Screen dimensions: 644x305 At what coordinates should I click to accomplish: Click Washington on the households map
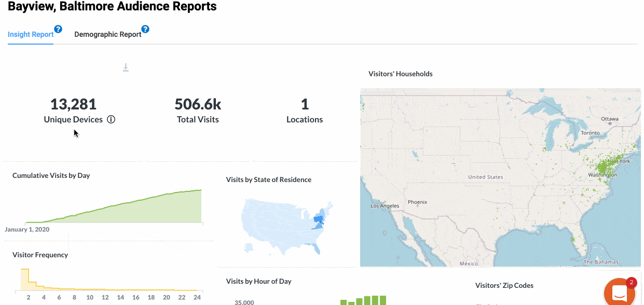[602, 175]
